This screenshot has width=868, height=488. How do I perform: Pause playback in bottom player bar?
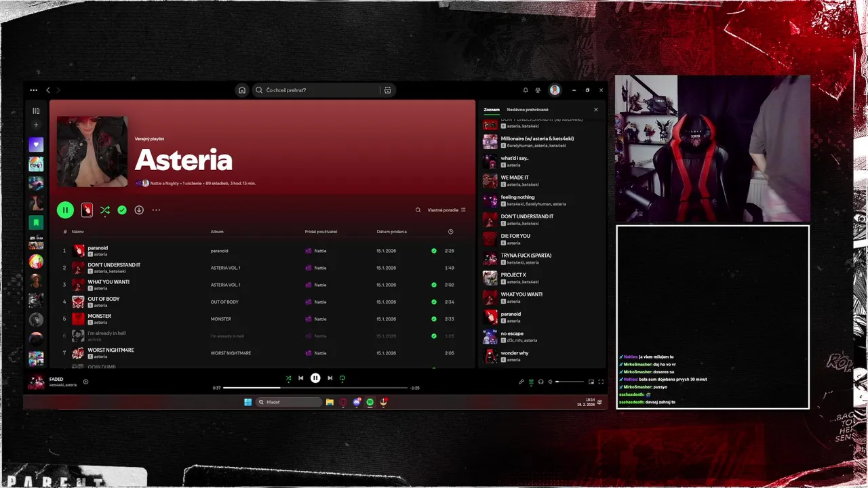point(315,378)
